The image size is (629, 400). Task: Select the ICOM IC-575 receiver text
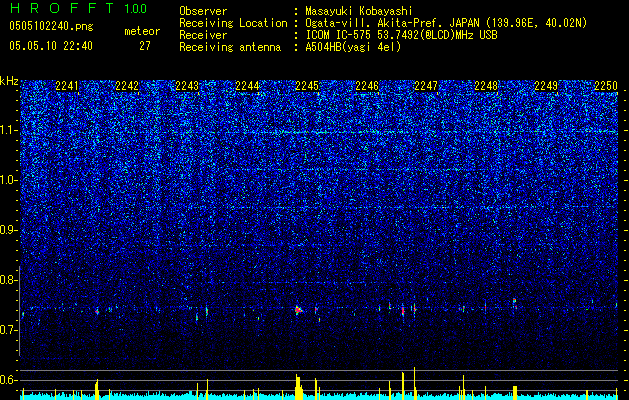click(401, 35)
